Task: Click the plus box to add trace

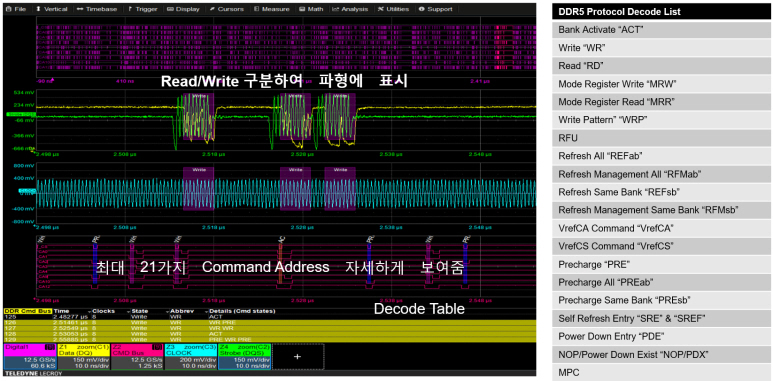Action: click(298, 356)
